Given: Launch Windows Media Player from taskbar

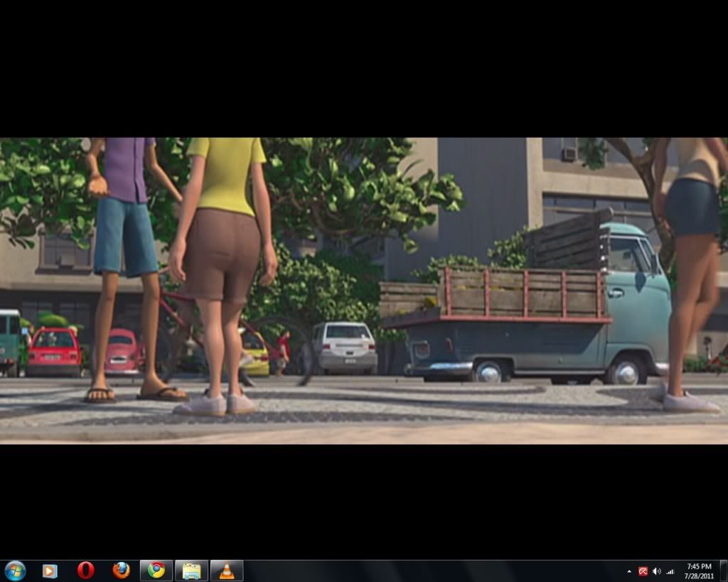Looking at the screenshot, I should click(50, 571).
